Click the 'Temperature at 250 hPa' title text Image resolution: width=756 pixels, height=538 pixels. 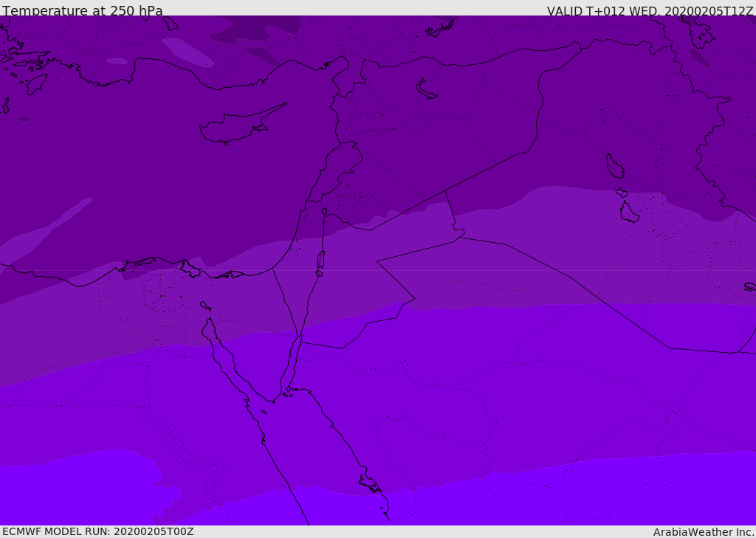(x=83, y=10)
